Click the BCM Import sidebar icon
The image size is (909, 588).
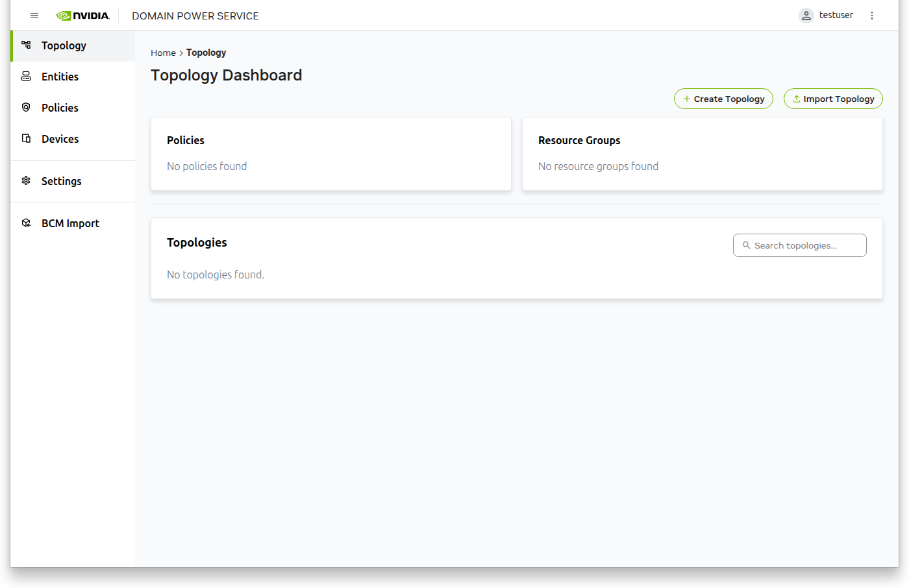[26, 223]
